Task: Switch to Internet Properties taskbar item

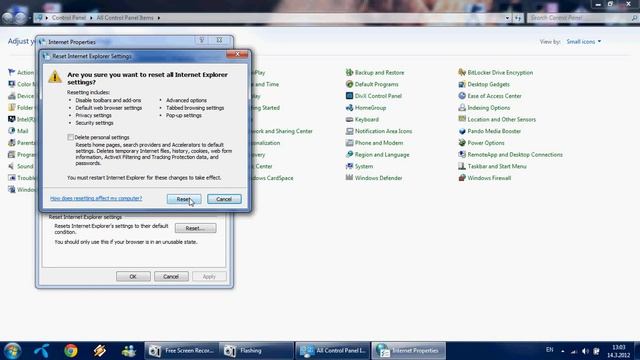Action: (408, 351)
